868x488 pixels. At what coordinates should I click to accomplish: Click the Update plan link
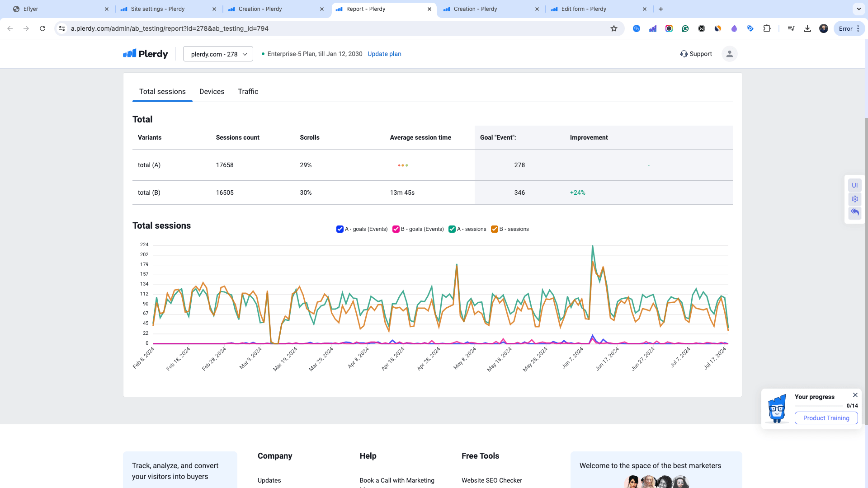click(384, 54)
